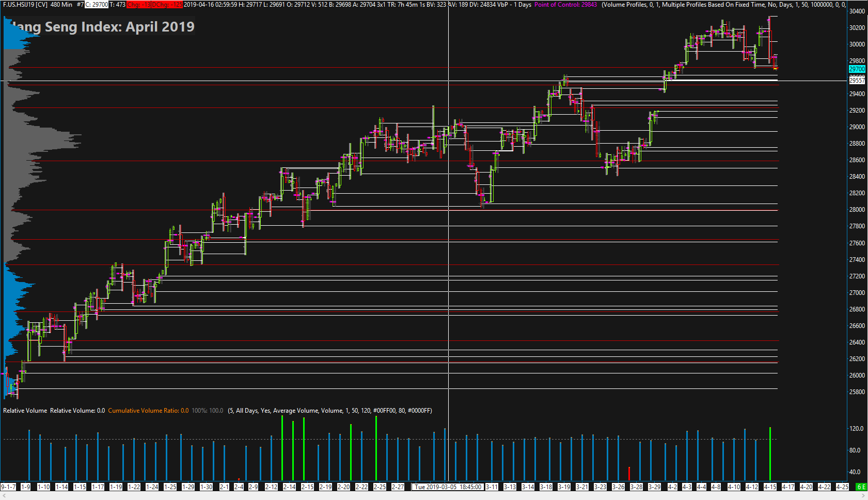Image resolution: width=868 pixels, height=500 pixels.
Task: Click the 'C: 29700' close value in header
Action: pos(97,5)
